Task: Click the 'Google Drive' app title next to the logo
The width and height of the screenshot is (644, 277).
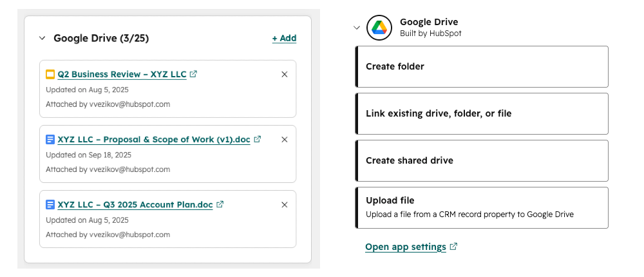Action: (429, 22)
